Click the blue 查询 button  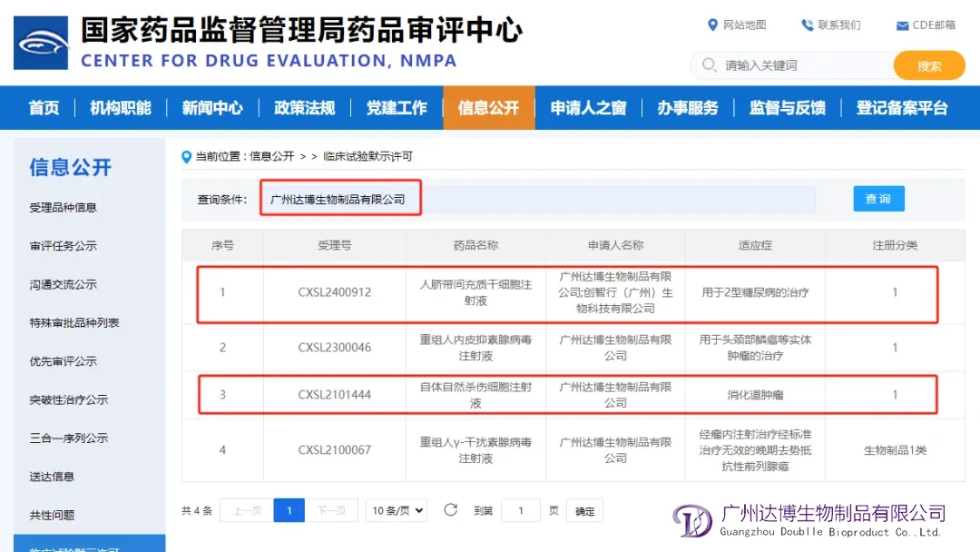coord(877,199)
